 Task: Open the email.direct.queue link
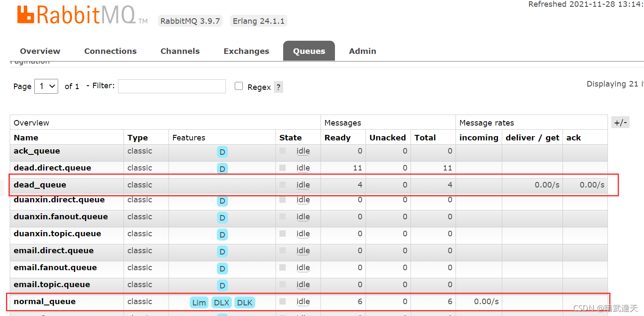coord(53,251)
